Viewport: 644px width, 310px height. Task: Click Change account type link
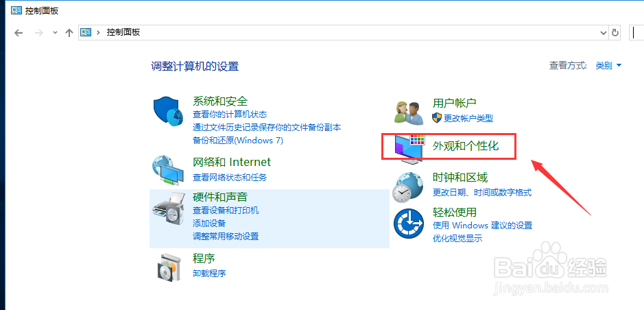463,118
